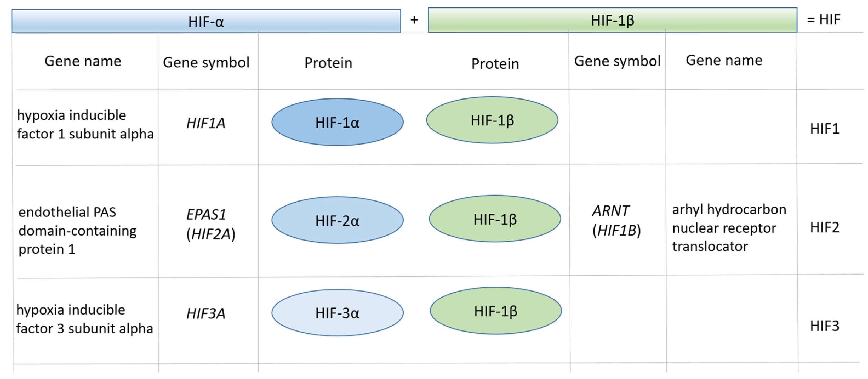Click the '= HIF' label at top right
Image resolution: width=868 pixels, height=379 pixels.
[x=824, y=20]
